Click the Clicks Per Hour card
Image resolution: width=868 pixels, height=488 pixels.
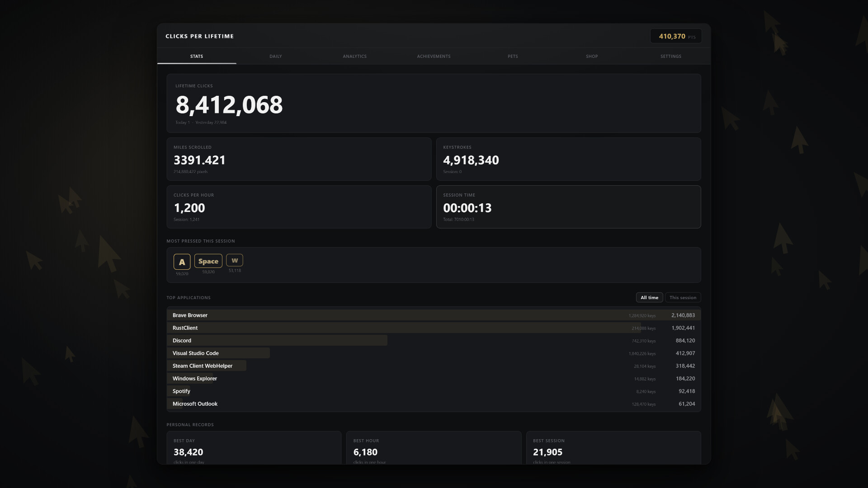299,207
